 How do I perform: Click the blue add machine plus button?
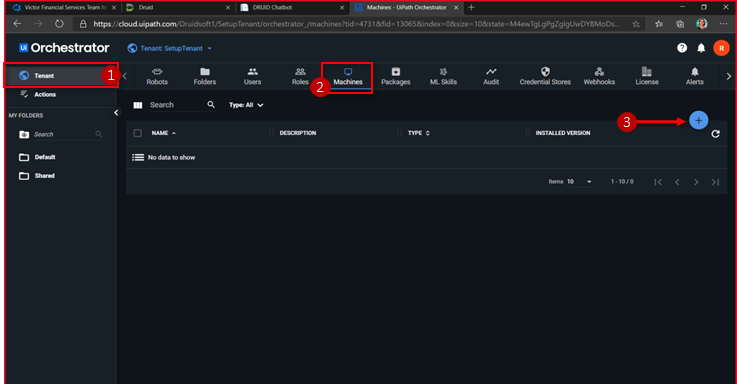[698, 120]
